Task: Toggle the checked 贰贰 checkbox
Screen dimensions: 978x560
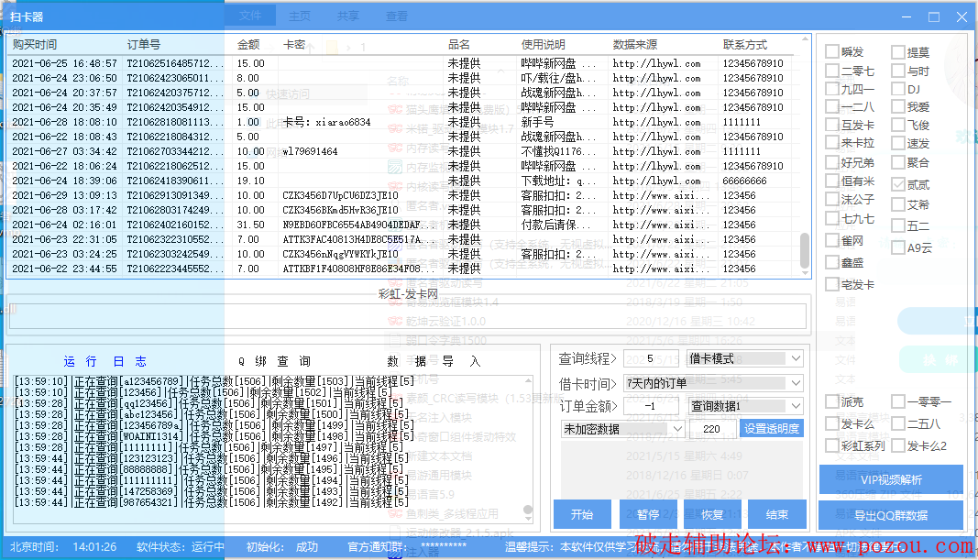Action: 898,184
